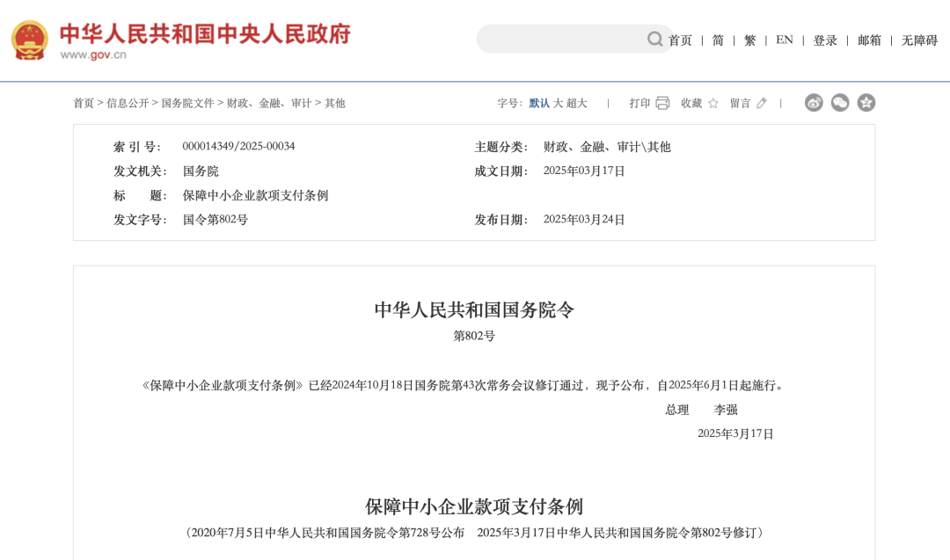Select 大 font size option
This screenshot has height=560, width=950.
point(558,103)
